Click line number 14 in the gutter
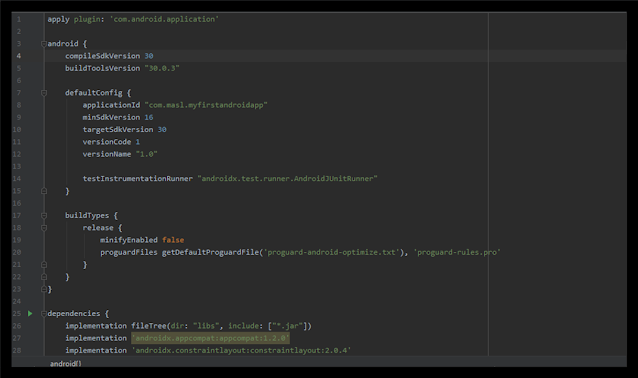The image size is (638, 378). pos(17,179)
